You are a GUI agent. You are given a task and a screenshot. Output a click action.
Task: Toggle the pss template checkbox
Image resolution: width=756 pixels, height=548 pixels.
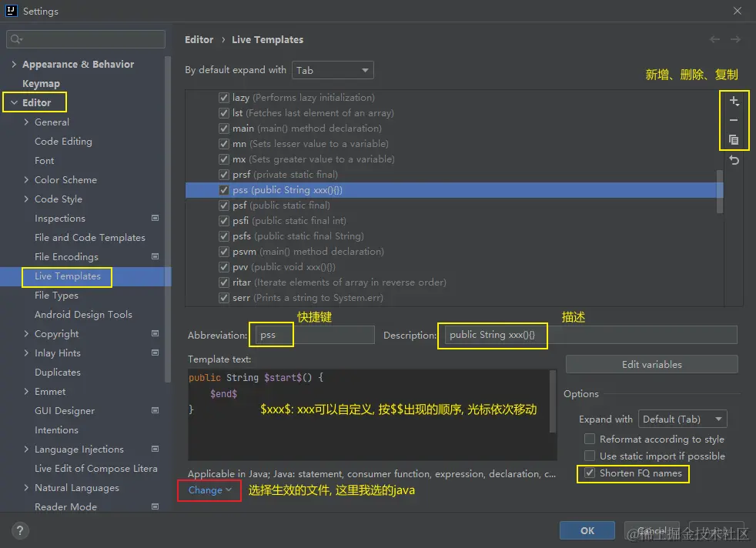tap(224, 190)
